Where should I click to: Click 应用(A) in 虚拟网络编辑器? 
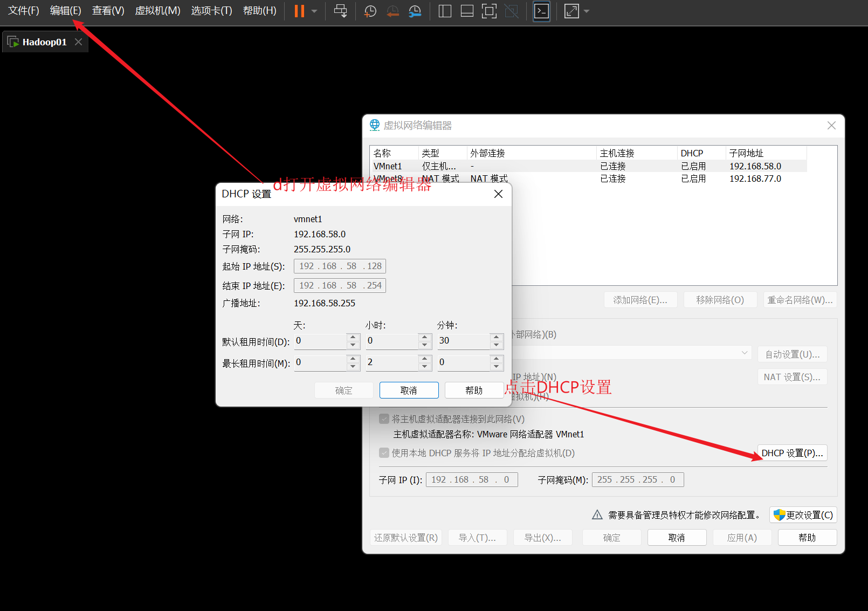click(742, 538)
